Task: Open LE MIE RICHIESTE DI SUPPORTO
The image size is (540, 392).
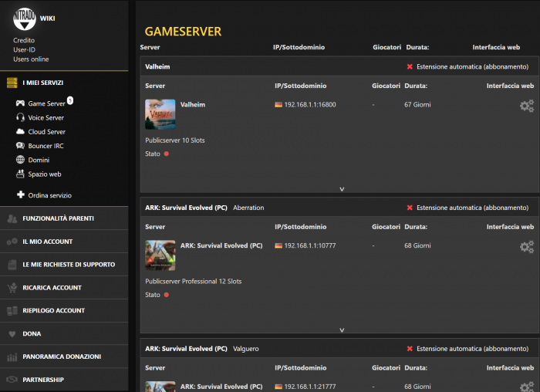Action: click(69, 265)
